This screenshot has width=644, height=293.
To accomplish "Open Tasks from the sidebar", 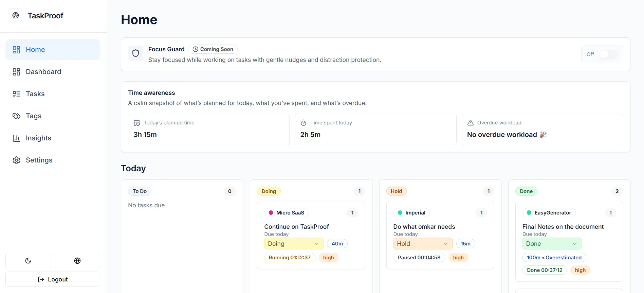I will coord(53,94).
